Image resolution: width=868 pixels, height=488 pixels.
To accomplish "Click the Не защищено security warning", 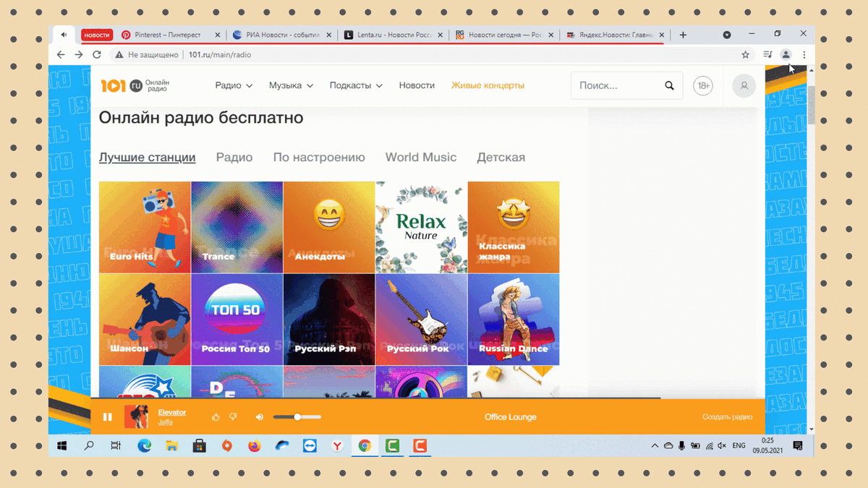I will [147, 55].
